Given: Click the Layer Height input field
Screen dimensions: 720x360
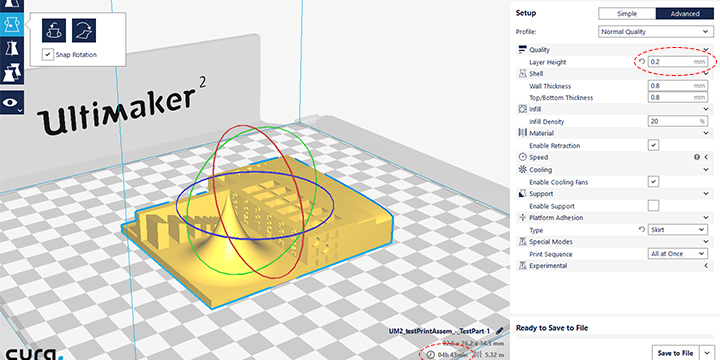Looking at the screenshot, I should (677, 62).
